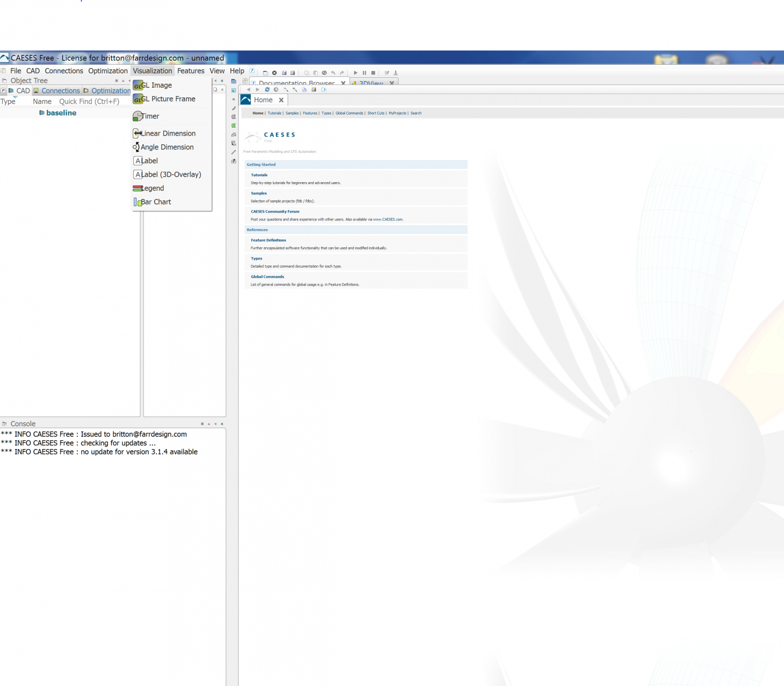Open the Feature Definitions link
This screenshot has height=686, width=784.
coord(269,240)
